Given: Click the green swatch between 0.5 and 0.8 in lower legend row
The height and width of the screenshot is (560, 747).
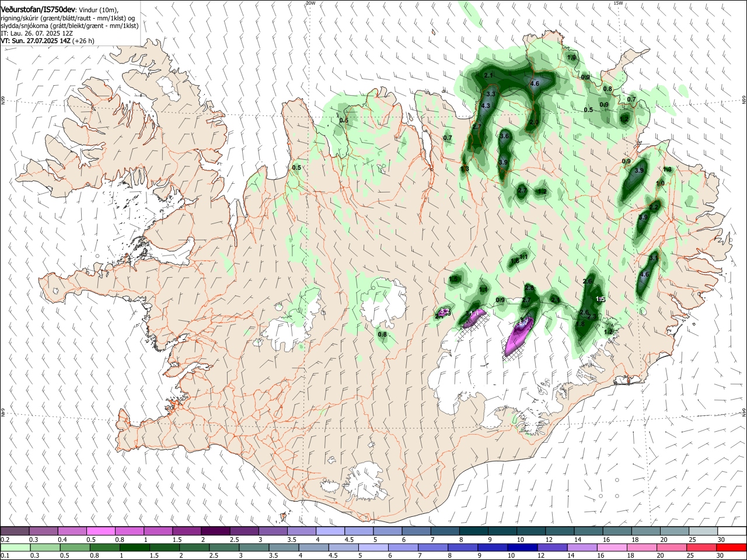Looking at the screenshot, I should (75, 548).
